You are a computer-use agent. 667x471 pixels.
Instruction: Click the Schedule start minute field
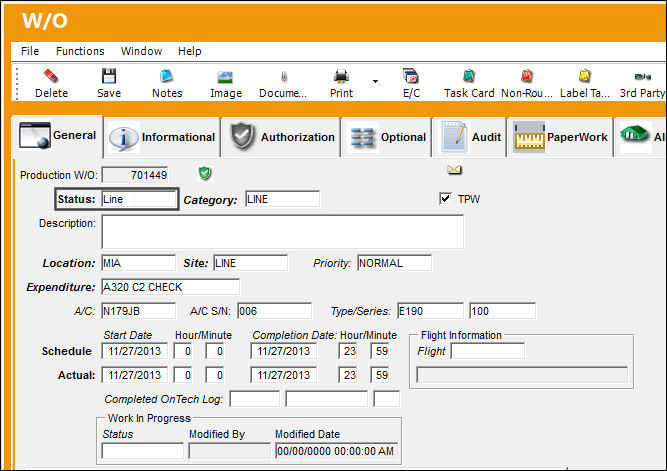coord(214,351)
